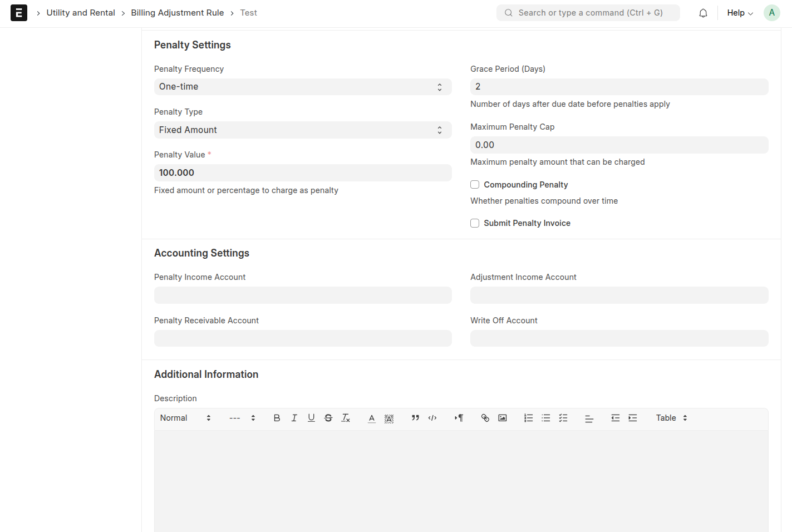Expand the Help menu
792x532 pixels.
740,13
